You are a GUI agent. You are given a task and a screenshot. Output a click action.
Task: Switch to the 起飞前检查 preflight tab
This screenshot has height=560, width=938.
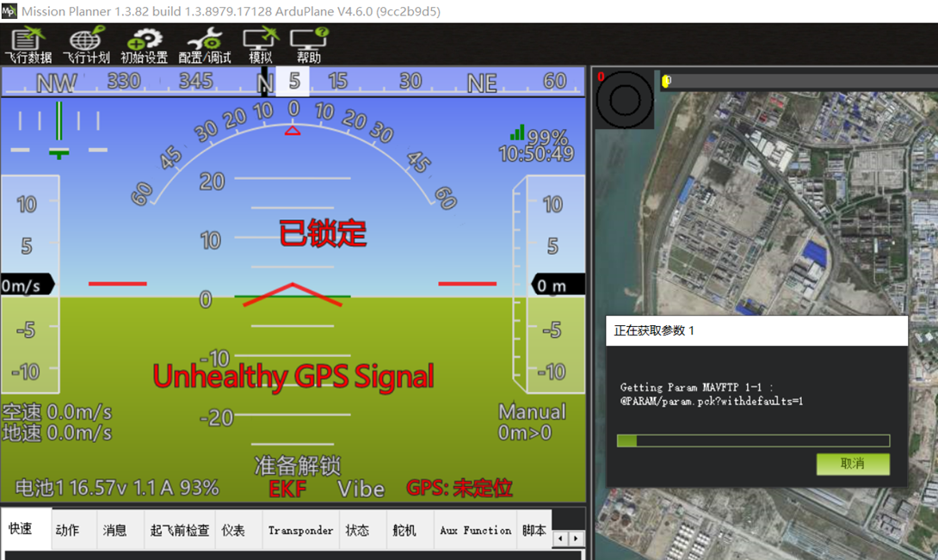pyautogui.click(x=179, y=531)
